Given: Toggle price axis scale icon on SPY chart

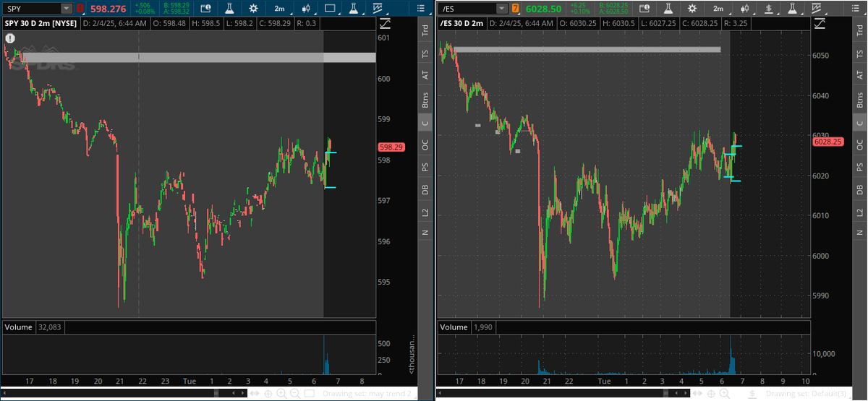Looking at the screenshot, I should coord(384,23).
